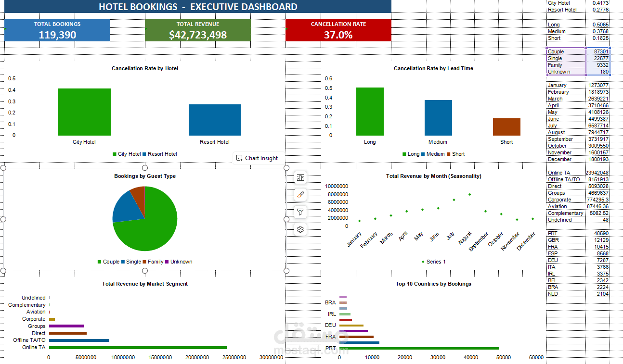623x364 pixels.
Task: Select the 'Total Revenue by Market Segment' title
Action: (x=145, y=284)
